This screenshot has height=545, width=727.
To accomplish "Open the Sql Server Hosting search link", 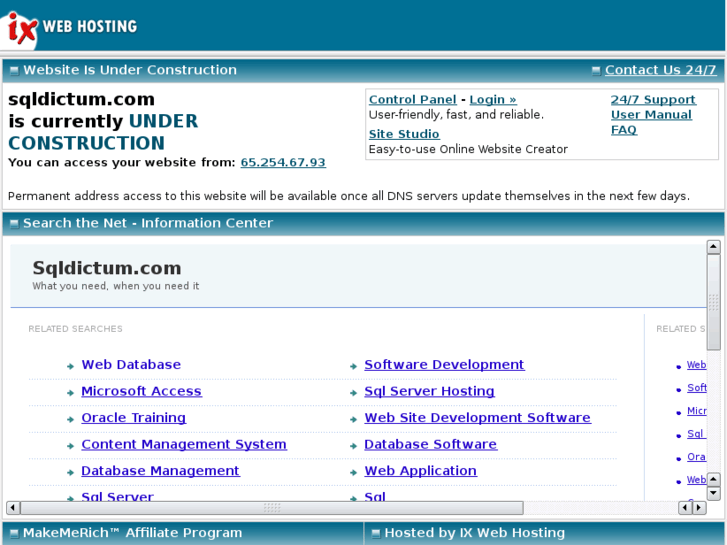I will tap(429, 391).
